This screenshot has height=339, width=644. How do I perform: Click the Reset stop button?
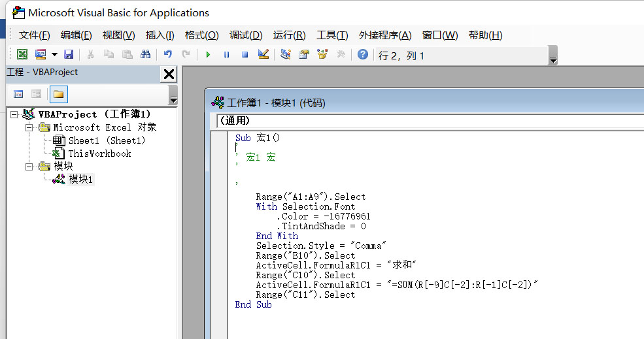245,54
